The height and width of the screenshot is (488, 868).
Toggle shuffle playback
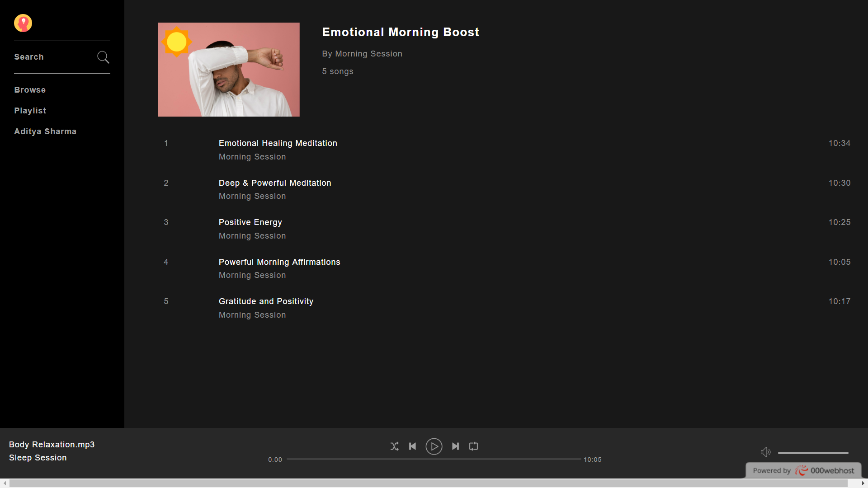(394, 446)
